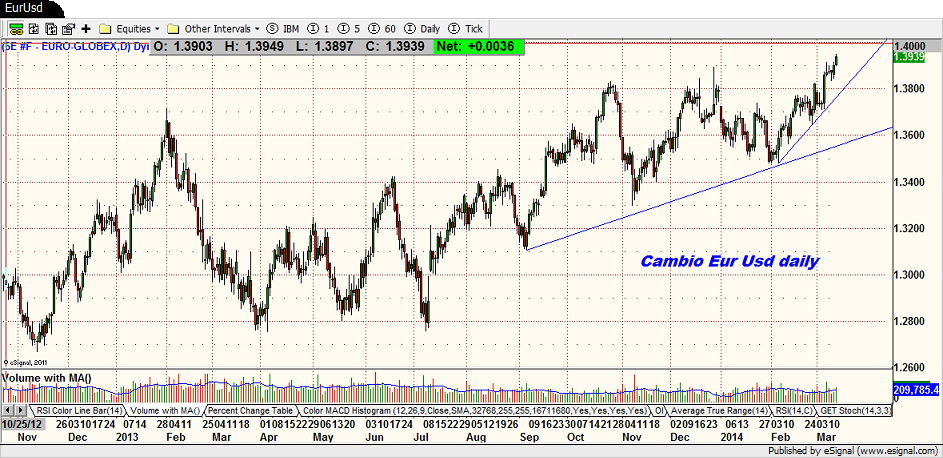Click the study tabs left scroll arrow
The image size is (943, 458).
8,411
